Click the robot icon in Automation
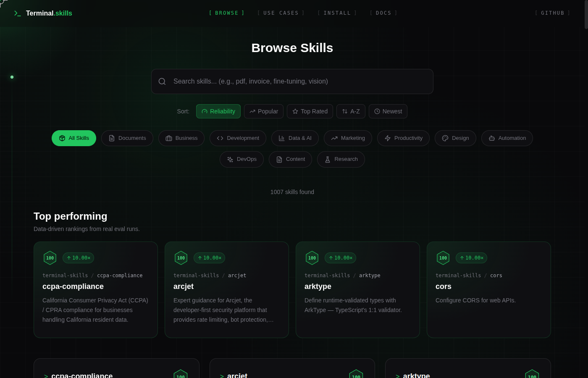 tap(492, 138)
